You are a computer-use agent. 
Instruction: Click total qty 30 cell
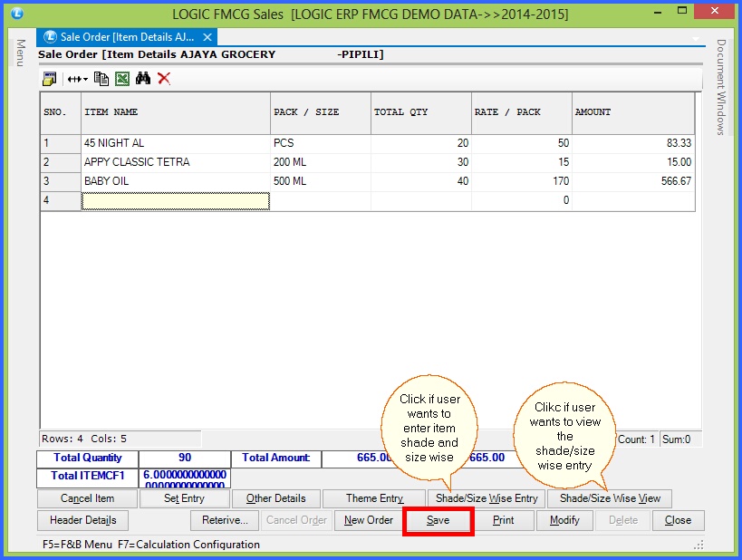421,162
